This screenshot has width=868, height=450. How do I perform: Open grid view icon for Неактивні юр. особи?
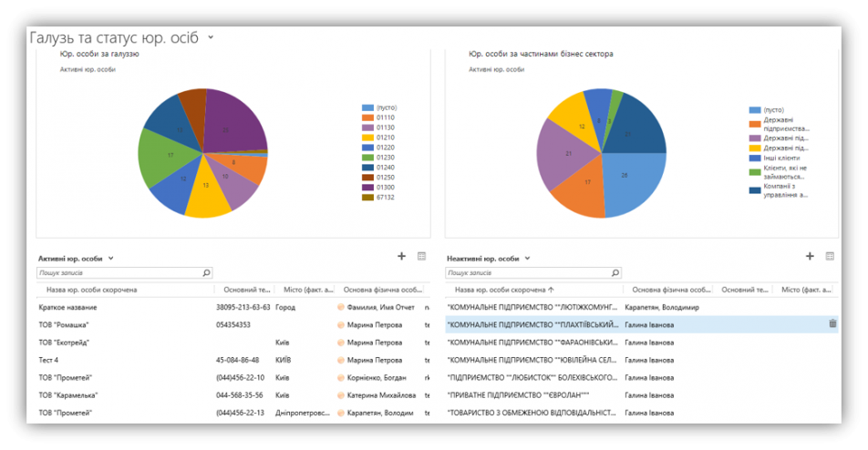point(830,258)
